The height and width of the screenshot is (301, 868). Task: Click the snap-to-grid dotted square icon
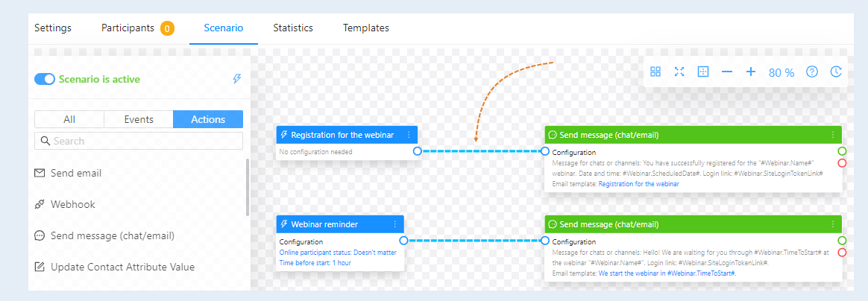[703, 72]
